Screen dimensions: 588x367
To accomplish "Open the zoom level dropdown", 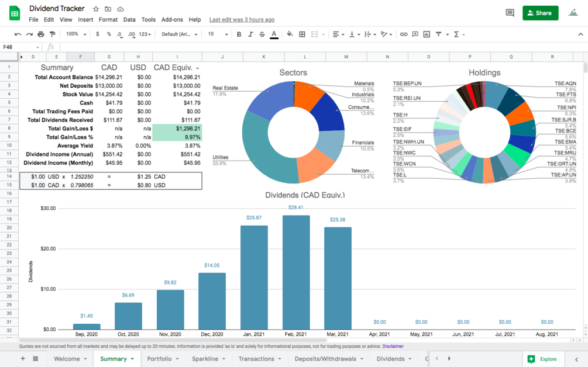I will [x=76, y=34].
